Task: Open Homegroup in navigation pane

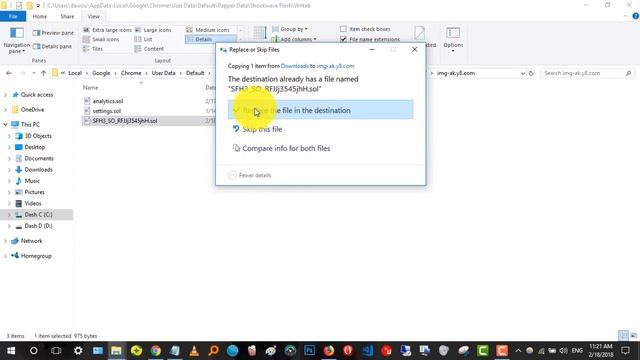Action: pos(36,256)
